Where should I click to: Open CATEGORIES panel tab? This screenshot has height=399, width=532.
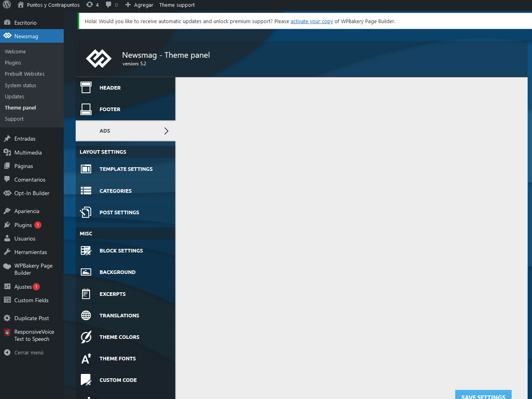click(x=125, y=191)
